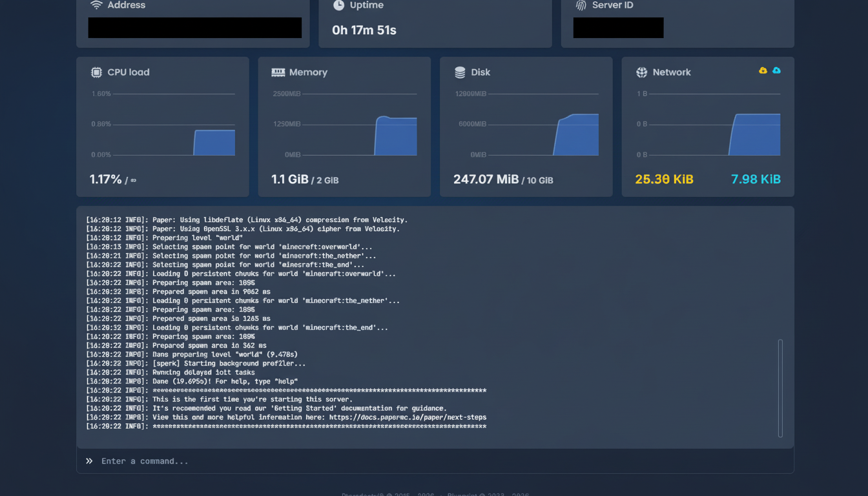Click the '1.60%' axis label on CPU graph
Image resolution: width=868 pixels, height=496 pixels.
point(101,94)
